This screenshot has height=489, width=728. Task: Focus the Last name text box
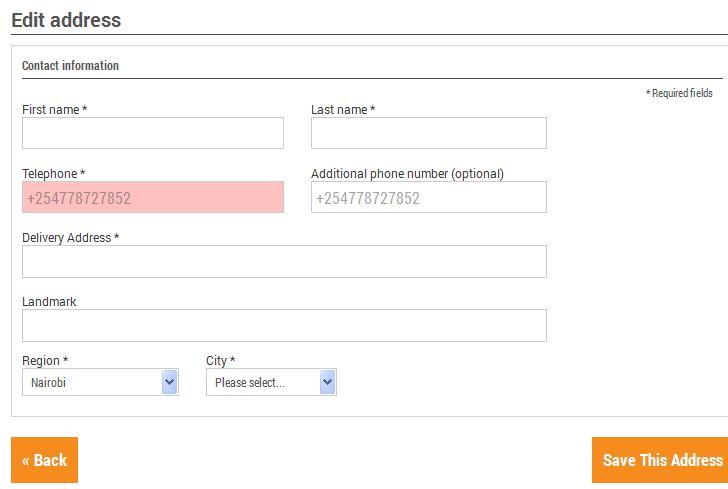pos(428,133)
